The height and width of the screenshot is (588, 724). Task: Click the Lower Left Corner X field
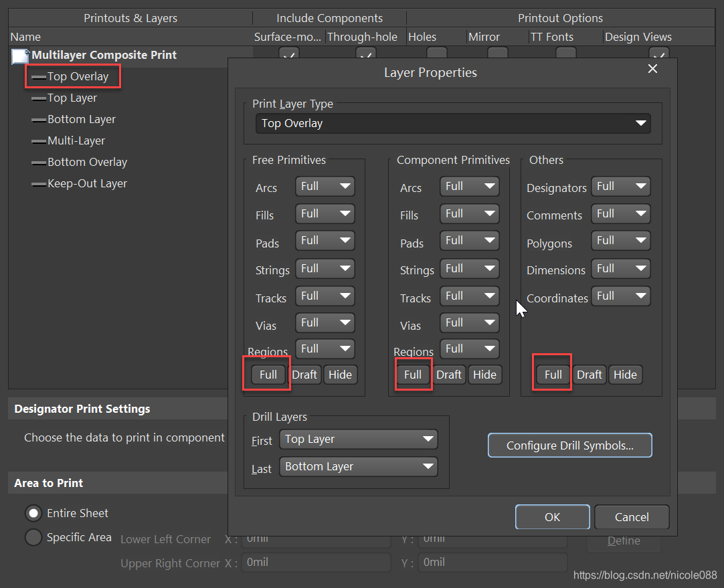click(316, 538)
